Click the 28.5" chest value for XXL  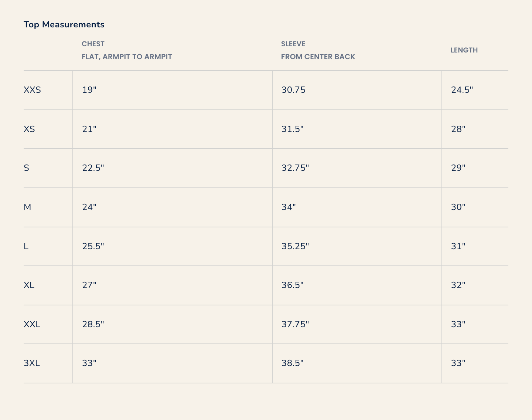coord(93,324)
